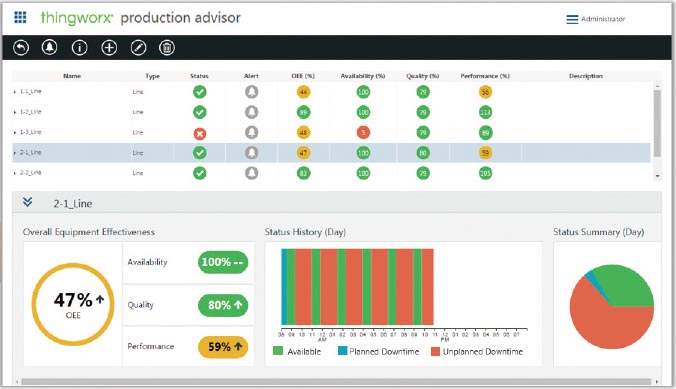
Task: Open the Administrator hamburger menu
Action: (572, 19)
